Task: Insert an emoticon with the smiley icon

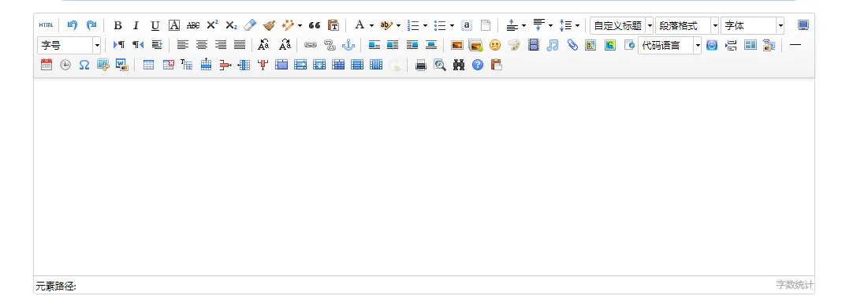Action: [x=495, y=46]
